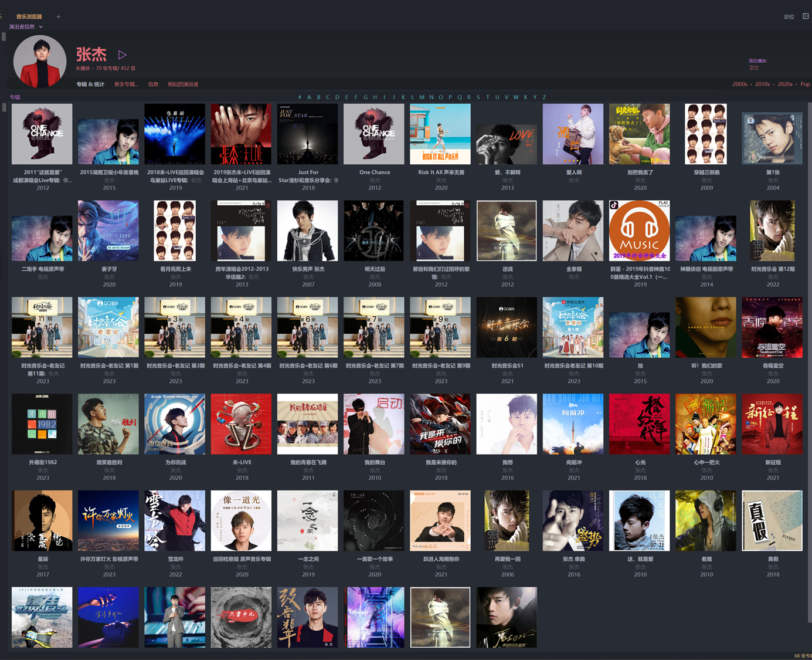This screenshot has height=660, width=812.
Task: Open the 一念之间 album cover
Action: click(x=308, y=521)
